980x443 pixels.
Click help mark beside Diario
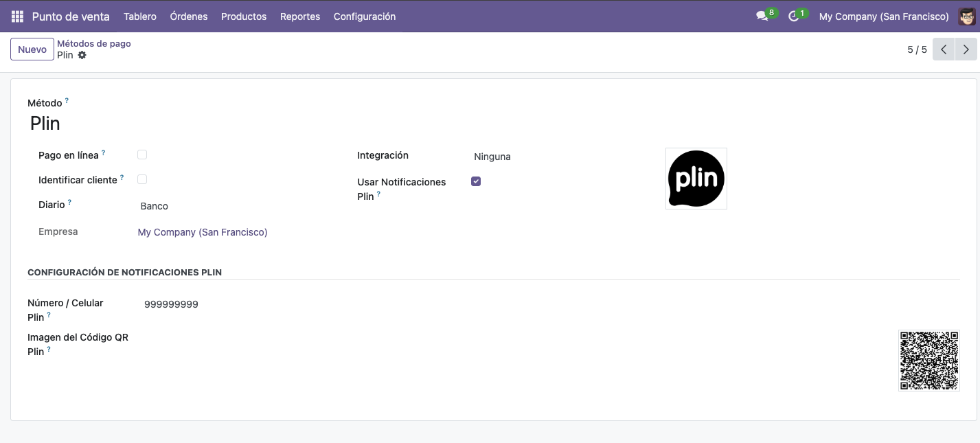[69, 203]
